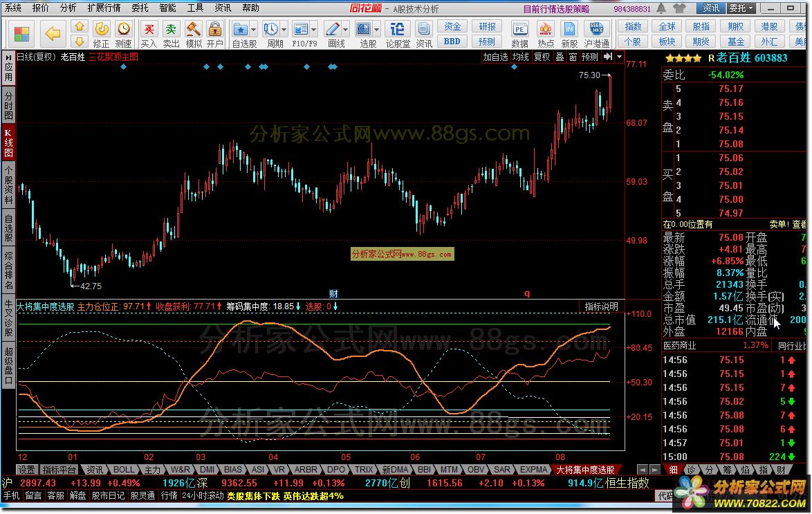Click the colorful home grid icon
The height and width of the screenshot is (514, 812).
21,34
